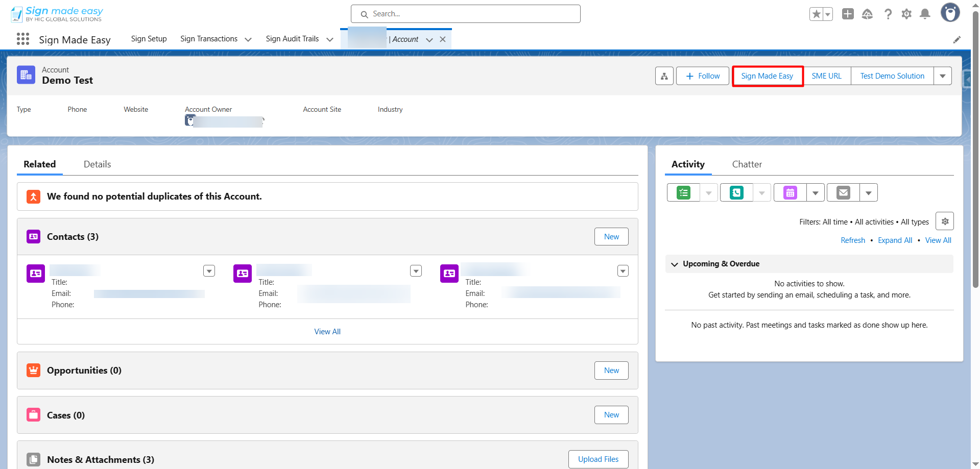Open the App Launcher grid icon
This screenshot has width=980, height=469.
(x=22, y=39)
